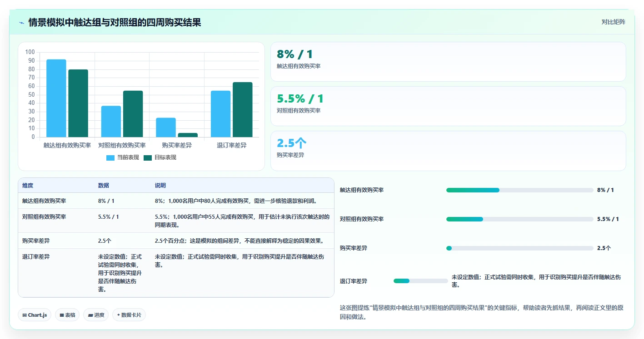Click 触达组有效购买率 x-axis label in chart
This screenshot has width=644, height=339.
[x=67, y=145]
